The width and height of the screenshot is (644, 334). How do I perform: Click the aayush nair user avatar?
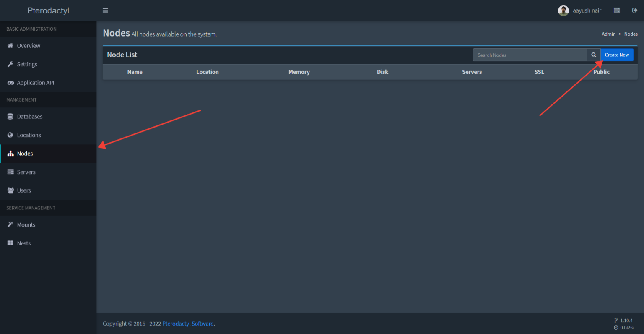click(x=563, y=10)
